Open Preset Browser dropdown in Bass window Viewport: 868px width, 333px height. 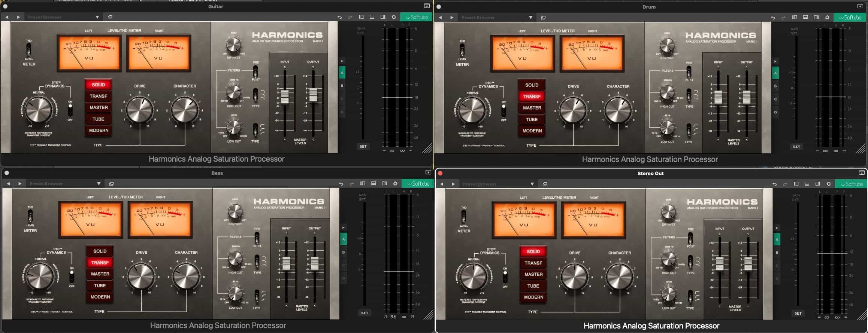pos(64,184)
